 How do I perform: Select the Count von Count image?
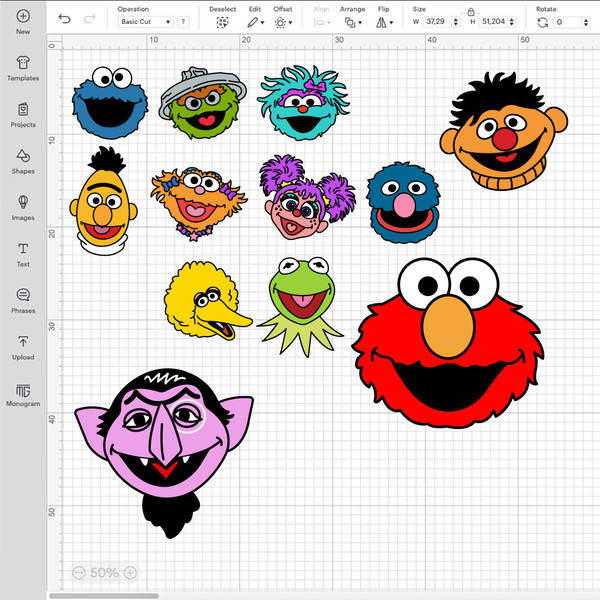tap(165, 453)
